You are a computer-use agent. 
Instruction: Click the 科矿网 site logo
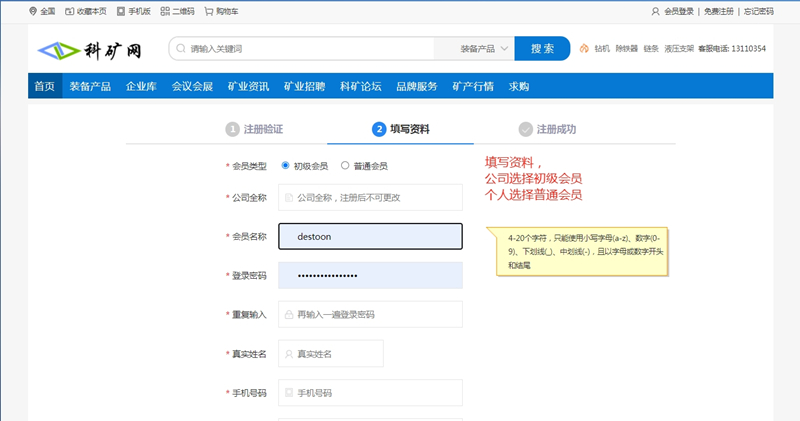click(x=90, y=49)
